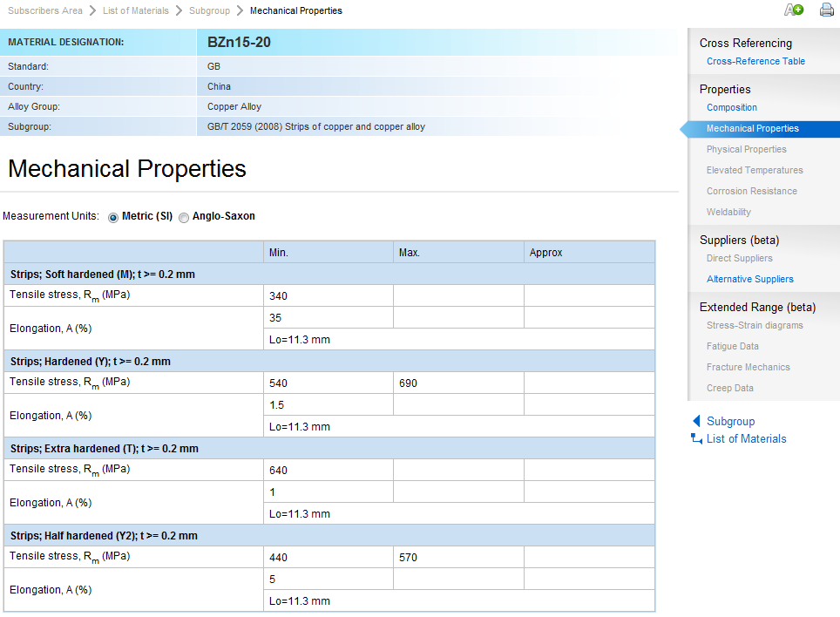The height and width of the screenshot is (617, 840).
Task: Open Subscribers Area in breadcrumb
Action: click(x=44, y=10)
